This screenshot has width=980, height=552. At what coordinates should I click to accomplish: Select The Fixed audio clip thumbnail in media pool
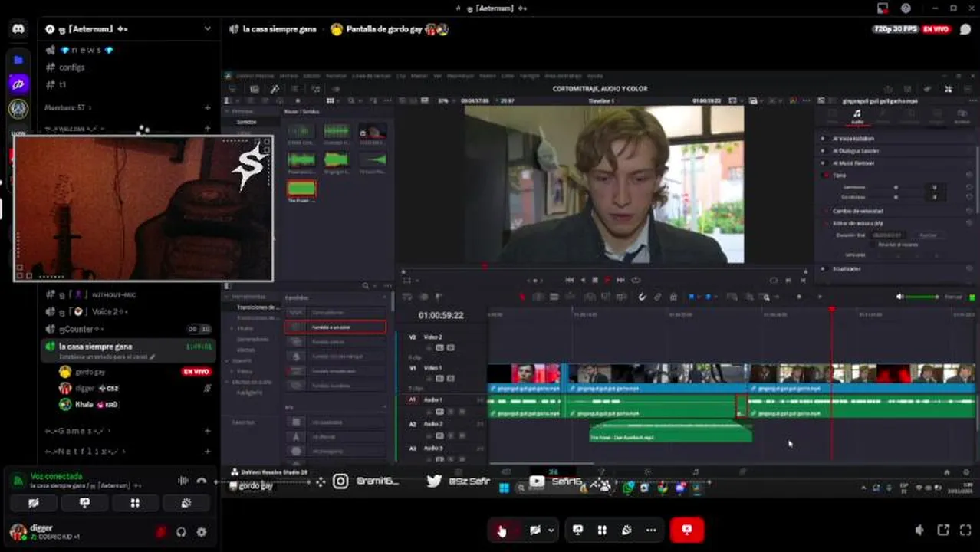click(301, 189)
